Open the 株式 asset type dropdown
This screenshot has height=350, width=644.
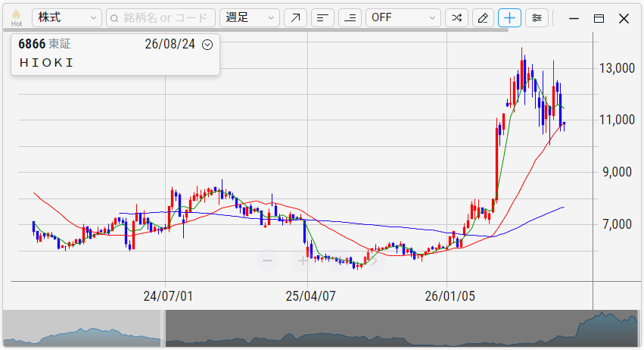coord(67,17)
